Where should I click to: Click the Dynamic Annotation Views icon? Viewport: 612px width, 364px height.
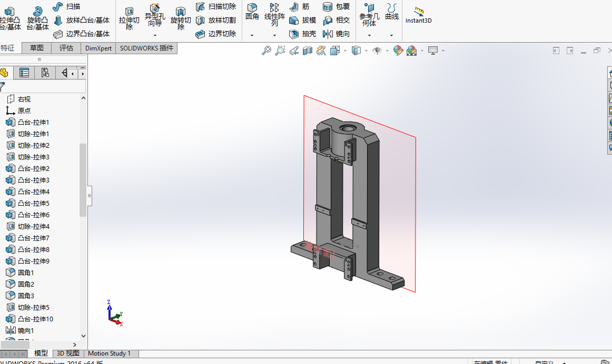321,50
